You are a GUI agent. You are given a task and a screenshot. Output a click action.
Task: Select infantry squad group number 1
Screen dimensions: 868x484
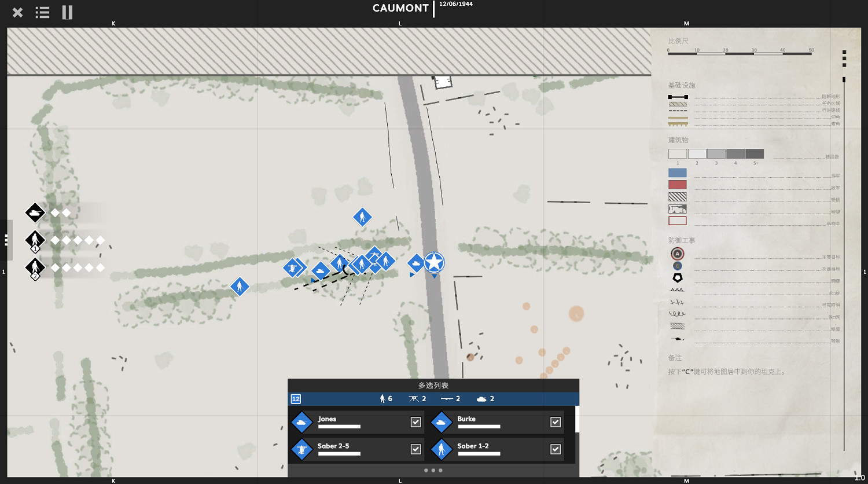35,240
